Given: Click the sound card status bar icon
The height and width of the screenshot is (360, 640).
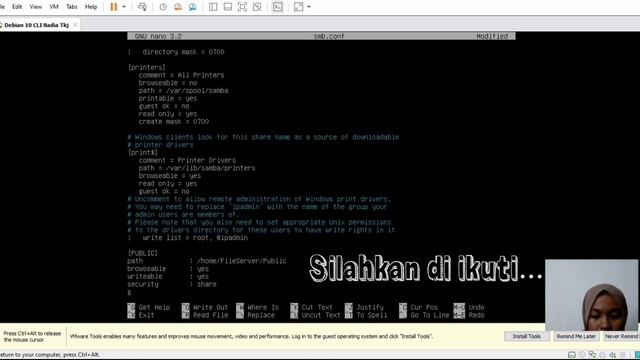Looking at the screenshot, I should (613, 355).
